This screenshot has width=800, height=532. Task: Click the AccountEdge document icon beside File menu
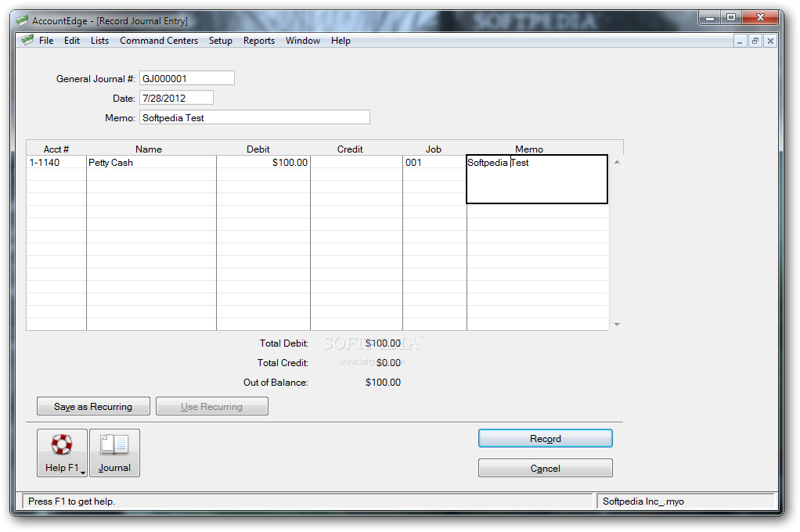tap(27, 40)
